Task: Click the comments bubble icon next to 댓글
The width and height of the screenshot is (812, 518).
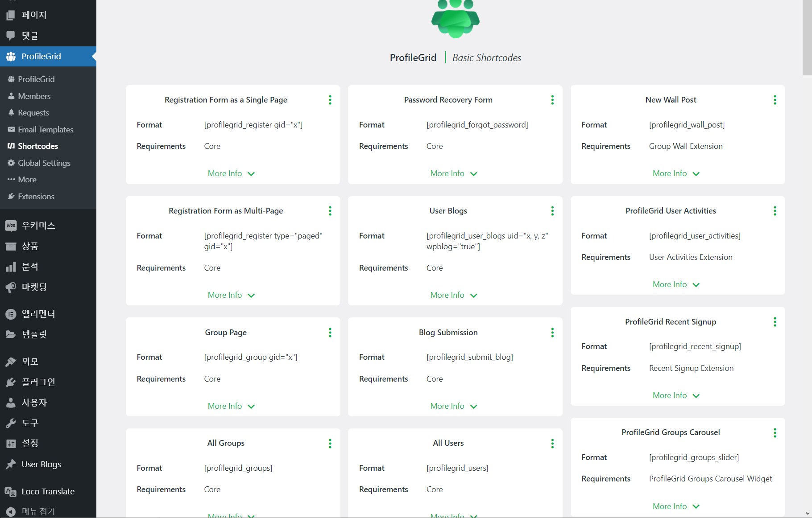Action: pyautogui.click(x=11, y=36)
